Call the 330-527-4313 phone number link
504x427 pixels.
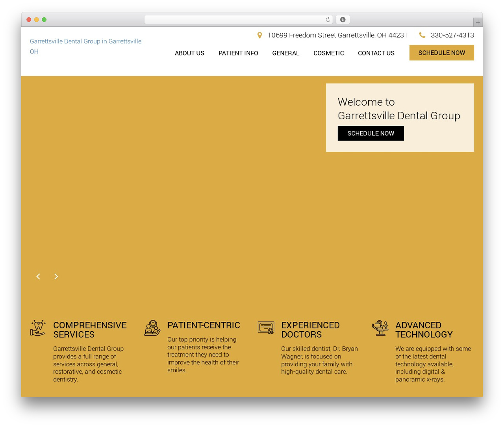pos(452,35)
